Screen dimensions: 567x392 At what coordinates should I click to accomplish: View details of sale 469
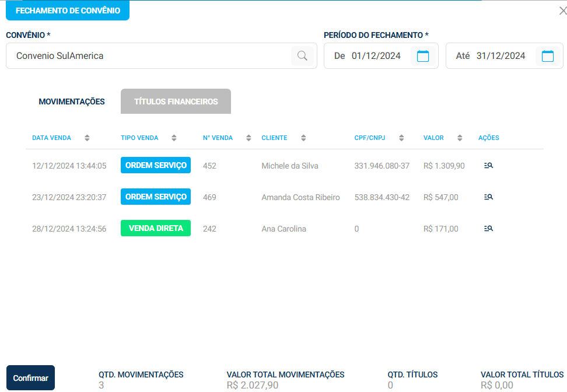(488, 197)
